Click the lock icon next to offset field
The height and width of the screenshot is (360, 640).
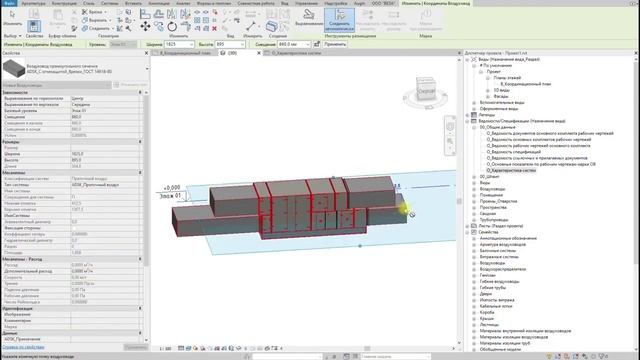tap(317, 44)
